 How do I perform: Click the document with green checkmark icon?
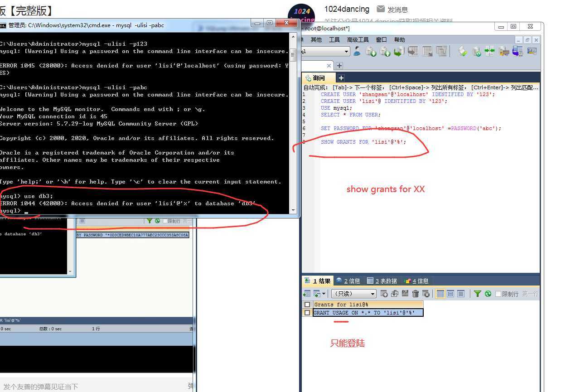pyautogui.click(x=462, y=51)
